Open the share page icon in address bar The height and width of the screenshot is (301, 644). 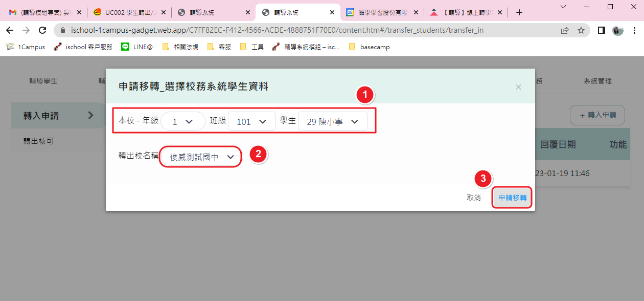(x=565, y=30)
